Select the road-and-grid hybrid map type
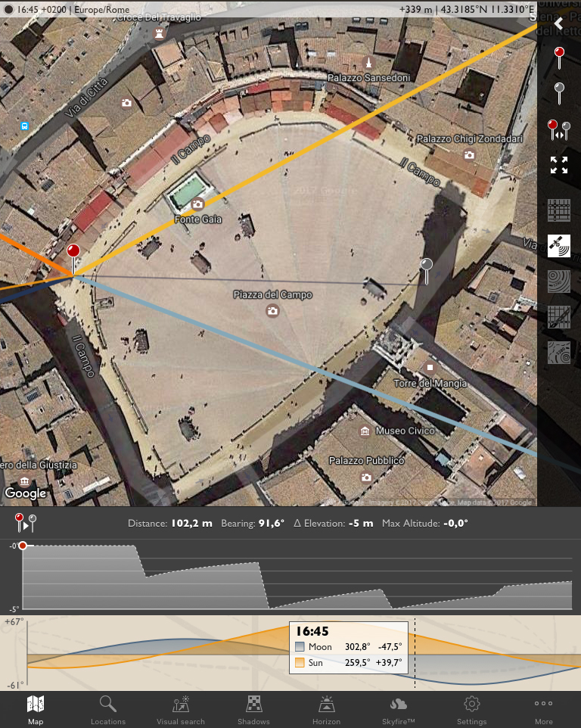Image resolution: width=581 pixels, height=728 pixels. pyautogui.click(x=559, y=316)
